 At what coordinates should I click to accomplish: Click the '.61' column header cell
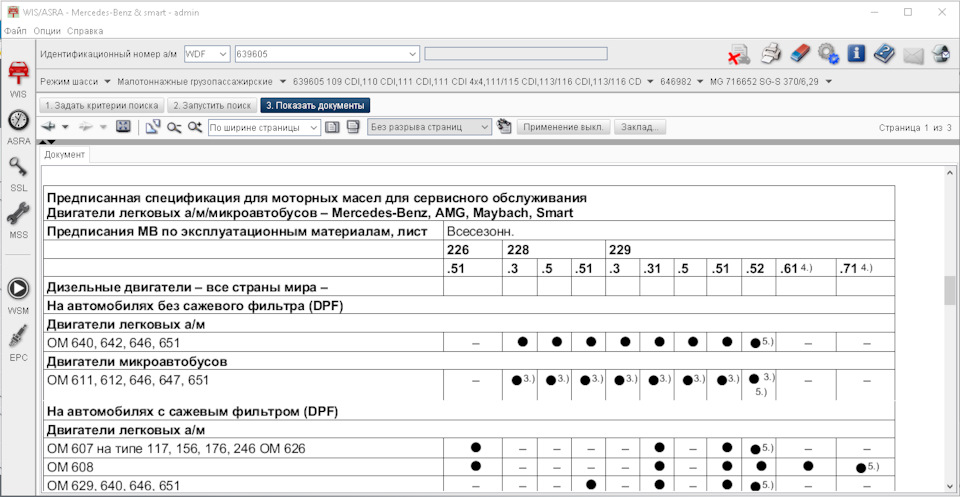(807, 267)
